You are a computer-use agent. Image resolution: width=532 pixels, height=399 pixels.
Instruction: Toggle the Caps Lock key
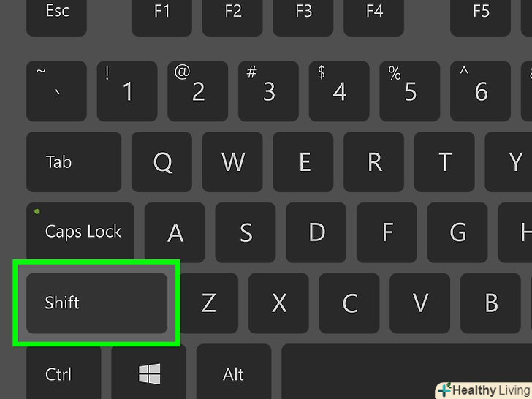point(80,232)
